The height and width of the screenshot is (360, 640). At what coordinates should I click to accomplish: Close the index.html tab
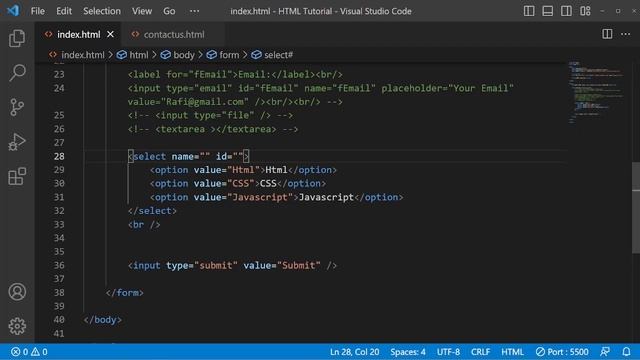pyautogui.click(x=110, y=34)
